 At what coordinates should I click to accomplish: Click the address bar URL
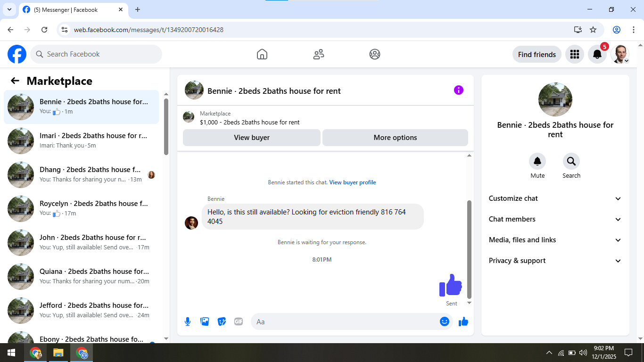[149, 30]
